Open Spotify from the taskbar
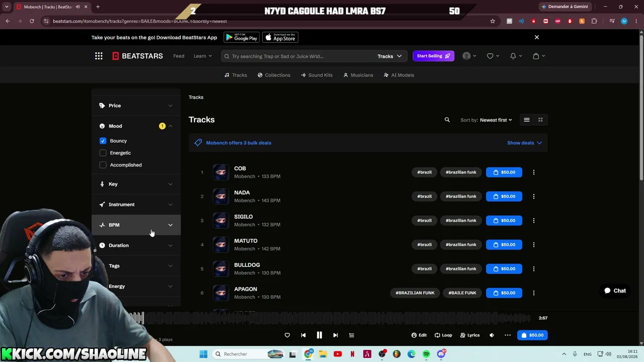Screen dimensions: 644x362 (426, 354)
